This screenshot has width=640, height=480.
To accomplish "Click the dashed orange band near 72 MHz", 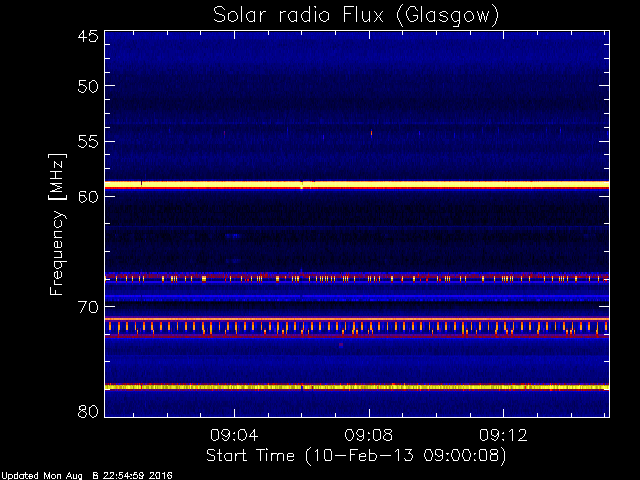I will point(357,327).
